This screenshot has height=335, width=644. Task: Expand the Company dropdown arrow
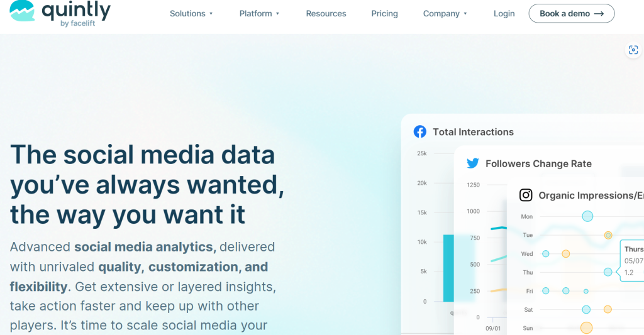click(x=465, y=14)
